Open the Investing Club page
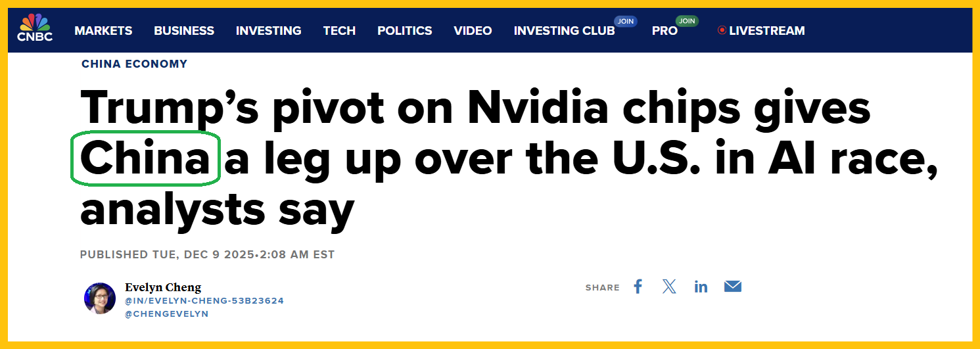The width and height of the screenshot is (980, 349). [x=564, y=31]
